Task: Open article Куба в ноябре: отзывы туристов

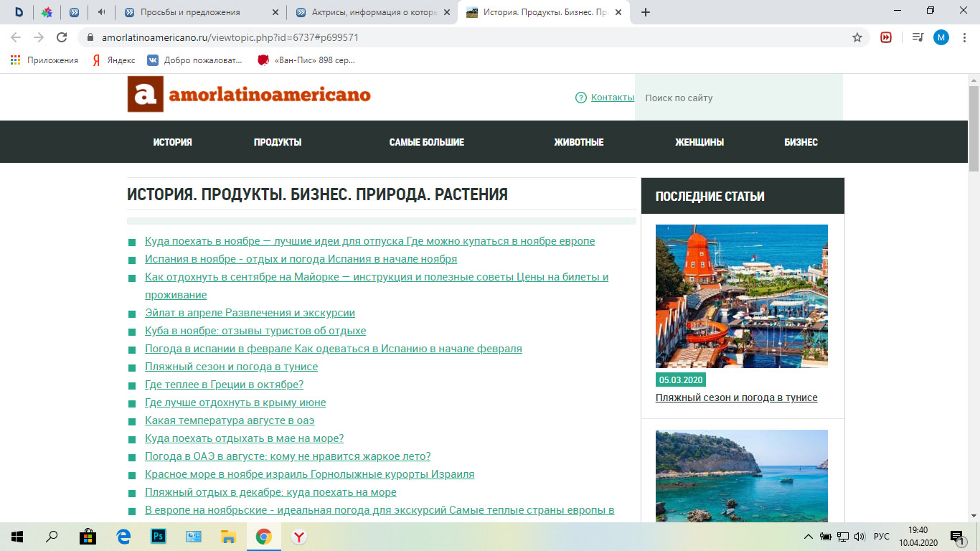Action: click(x=255, y=331)
